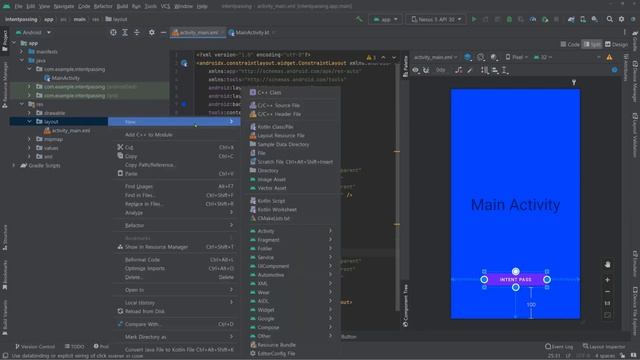The width and height of the screenshot is (640, 360).
Task: Open Version Control tool window button
Action: (35, 346)
